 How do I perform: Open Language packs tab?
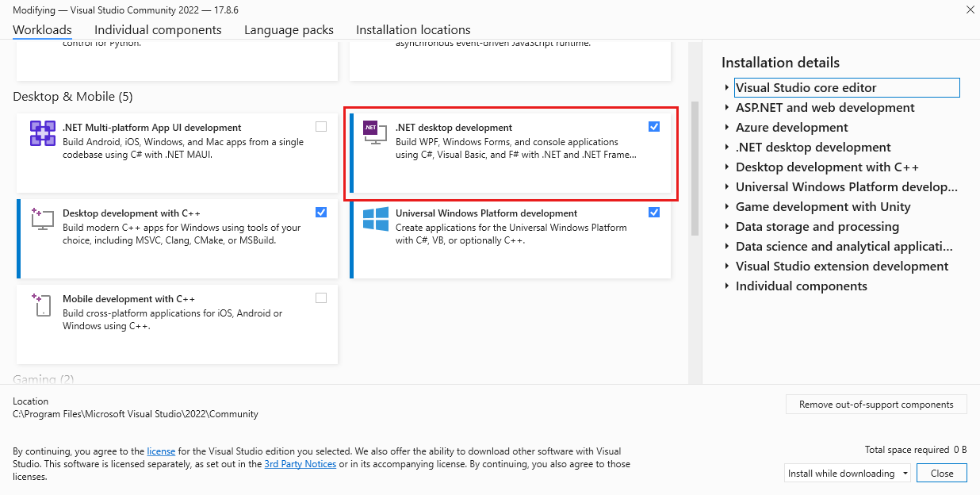(289, 30)
